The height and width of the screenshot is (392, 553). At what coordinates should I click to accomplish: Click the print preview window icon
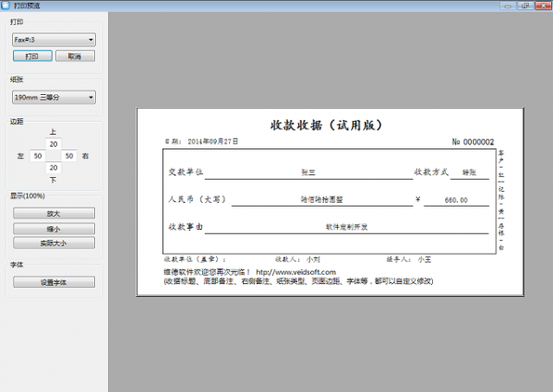tap(6, 6)
